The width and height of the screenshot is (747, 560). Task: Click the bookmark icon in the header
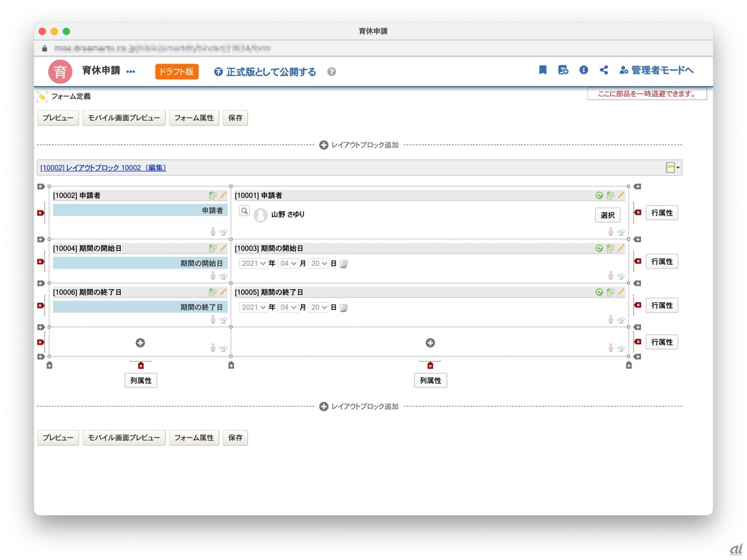tap(543, 70)
